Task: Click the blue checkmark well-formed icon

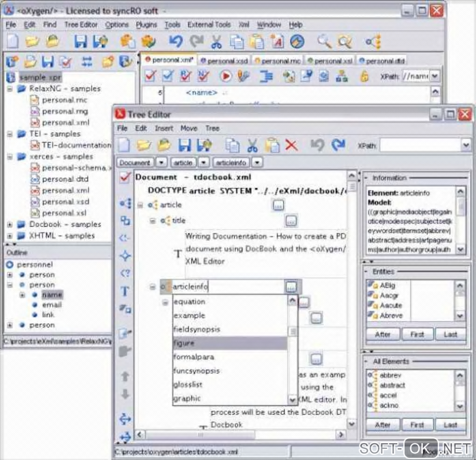Action: (x=168, y=76)
